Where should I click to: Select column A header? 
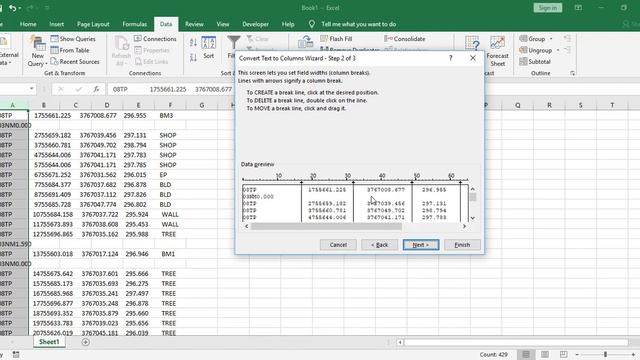13,105
